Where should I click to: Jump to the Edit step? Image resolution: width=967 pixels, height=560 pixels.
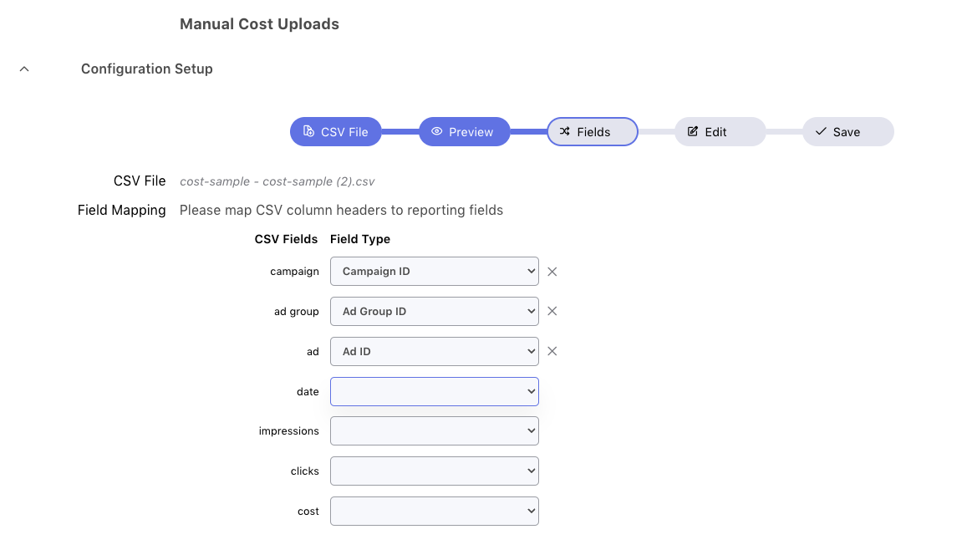[x=720, y=132]
